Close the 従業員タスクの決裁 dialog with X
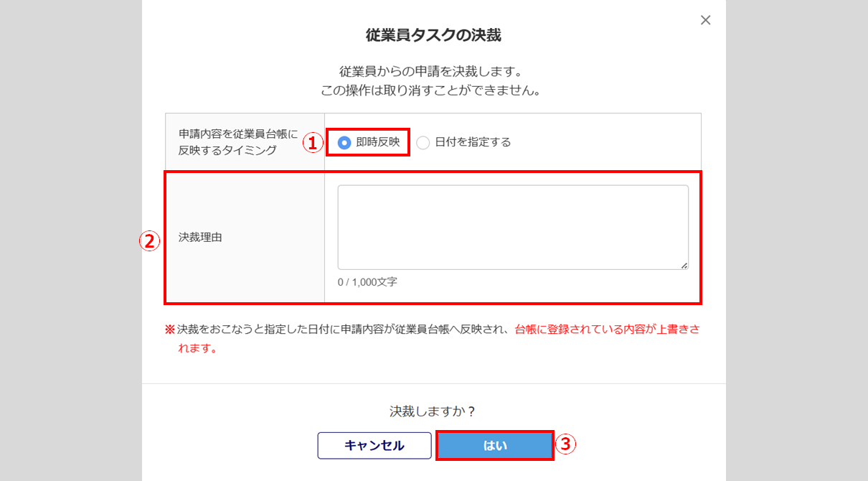 click(705, 20)
